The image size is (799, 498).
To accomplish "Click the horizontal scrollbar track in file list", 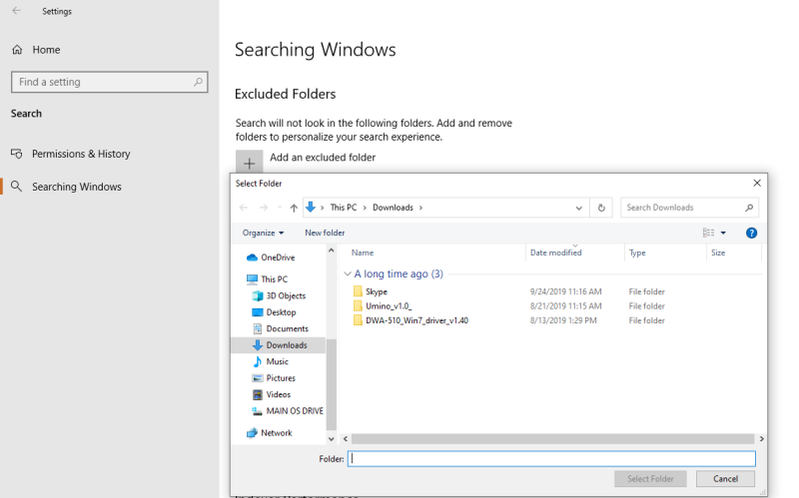I will [553, 439].
